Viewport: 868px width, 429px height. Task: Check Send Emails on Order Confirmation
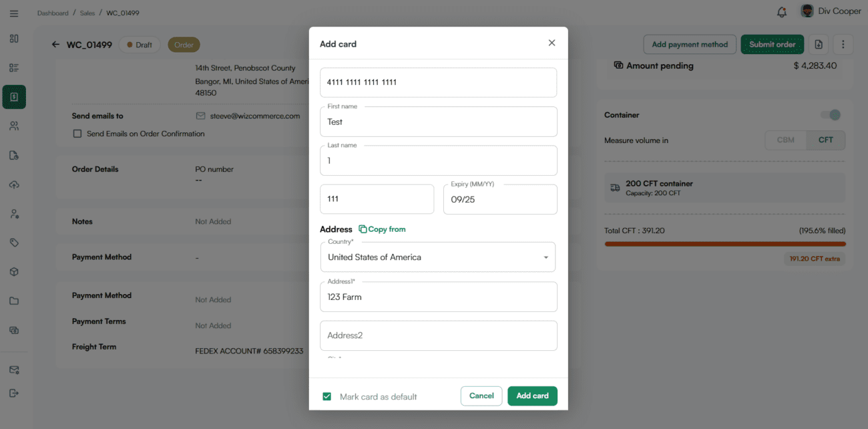pos(77,134)
